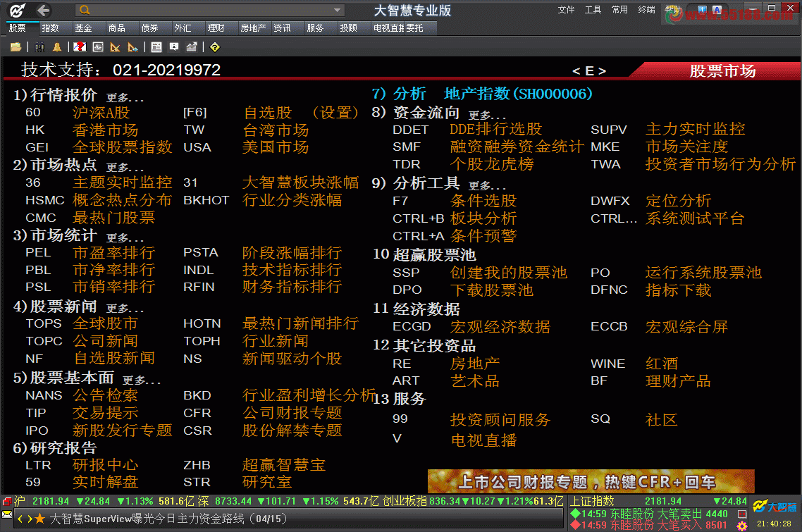Click inside the top search input field
802x532 pixels.
(211, 10)
